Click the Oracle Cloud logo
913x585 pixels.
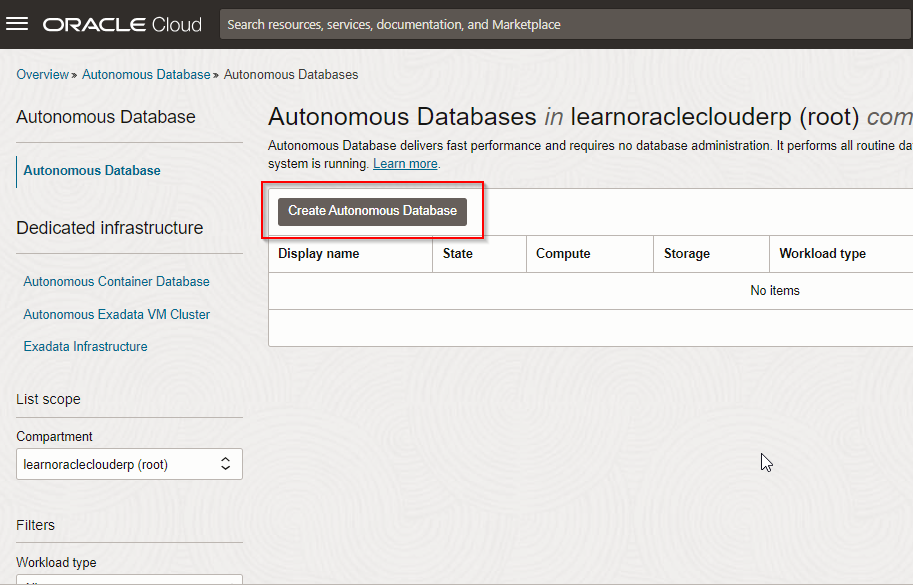point(122,24)
